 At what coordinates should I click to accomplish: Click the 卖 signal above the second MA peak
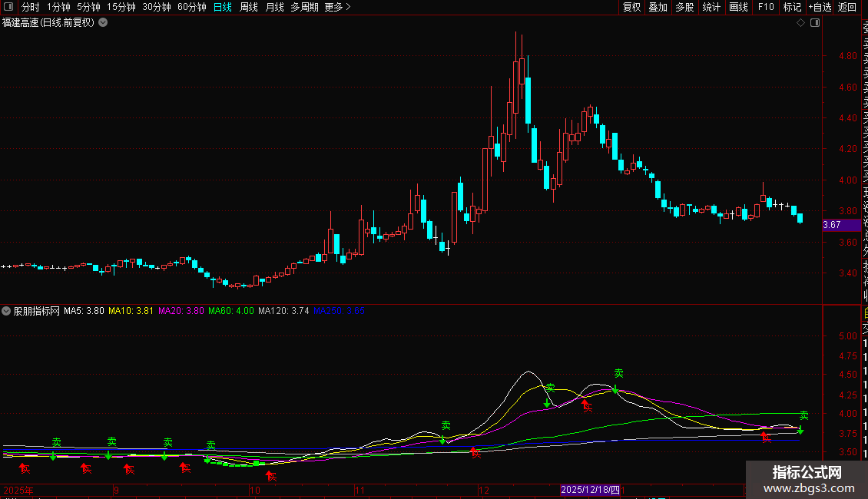pos(618,374)
